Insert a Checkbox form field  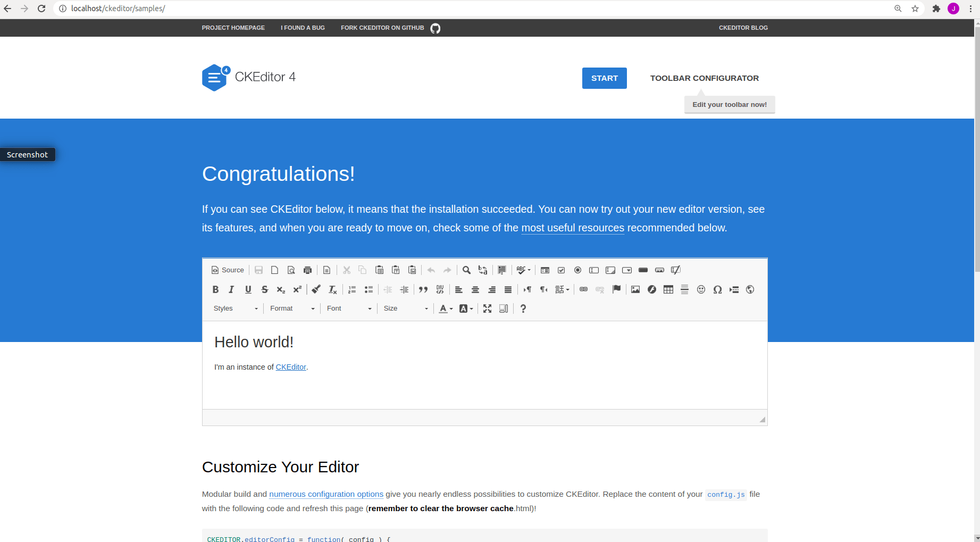[x=562, y=270]
